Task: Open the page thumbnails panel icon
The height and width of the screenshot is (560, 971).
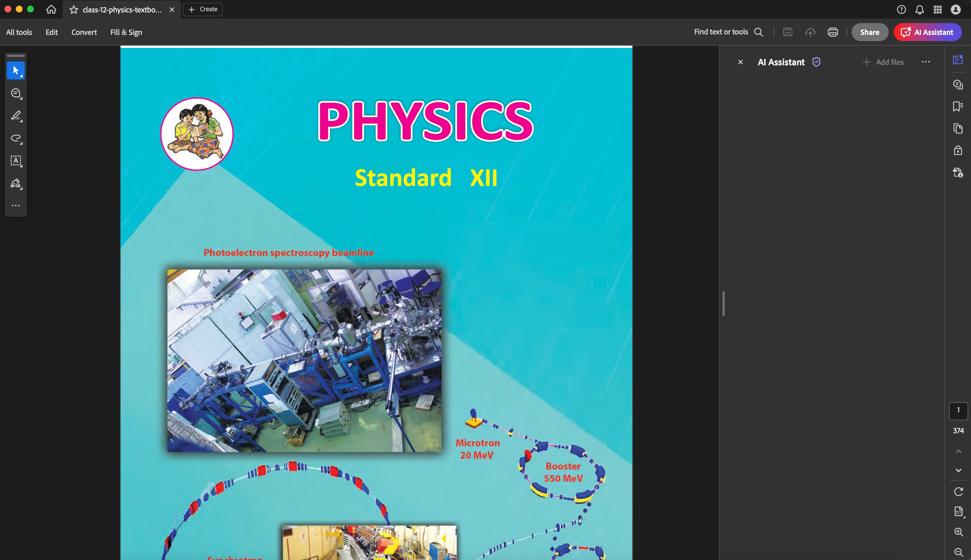Action: 957,128
